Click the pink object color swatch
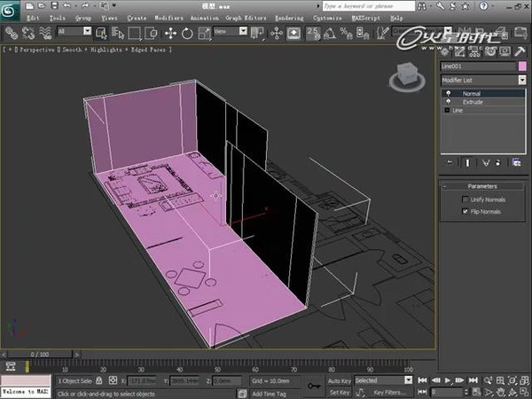Screen dimensions: 532x399 pos(522,66)
